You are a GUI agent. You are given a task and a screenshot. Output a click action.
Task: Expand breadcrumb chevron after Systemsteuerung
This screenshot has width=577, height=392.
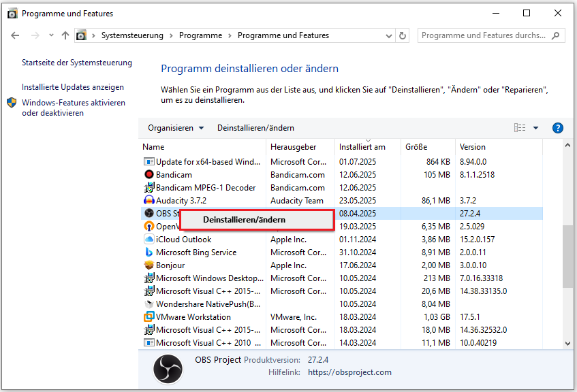click(x=171, y=35)
